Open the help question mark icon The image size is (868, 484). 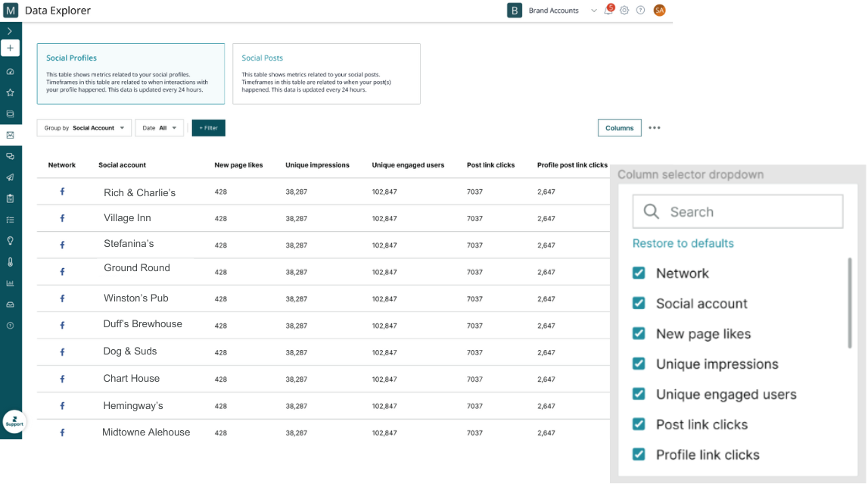tap(639, 10)
